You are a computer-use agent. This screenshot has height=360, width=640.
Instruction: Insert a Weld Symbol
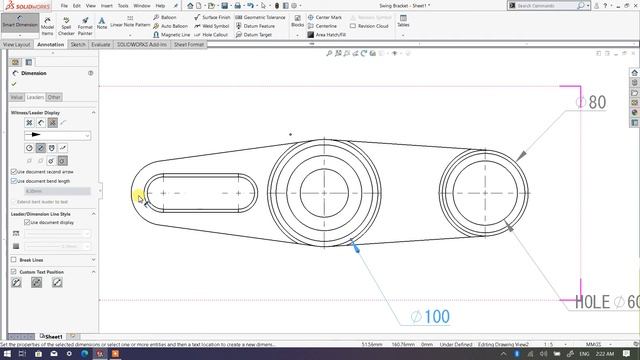[211, 26]
